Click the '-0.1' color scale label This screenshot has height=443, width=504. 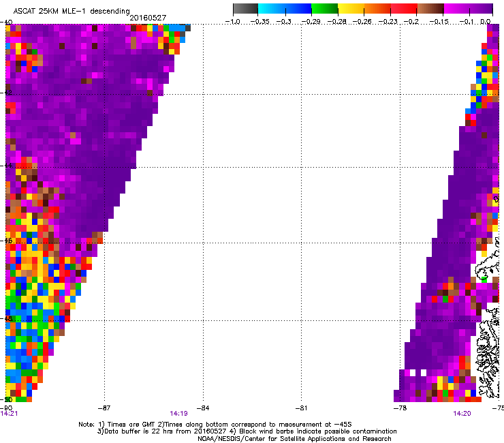click(x=467, y=22)
